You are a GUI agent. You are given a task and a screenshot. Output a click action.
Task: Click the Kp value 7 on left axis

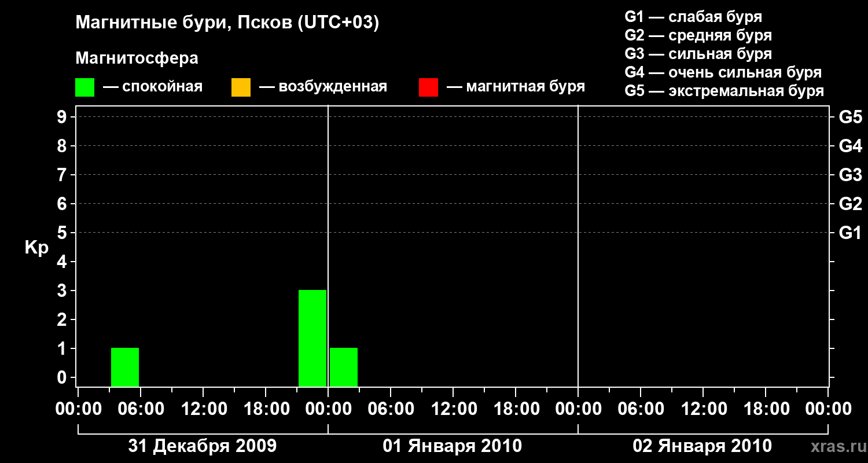point(63,175)
